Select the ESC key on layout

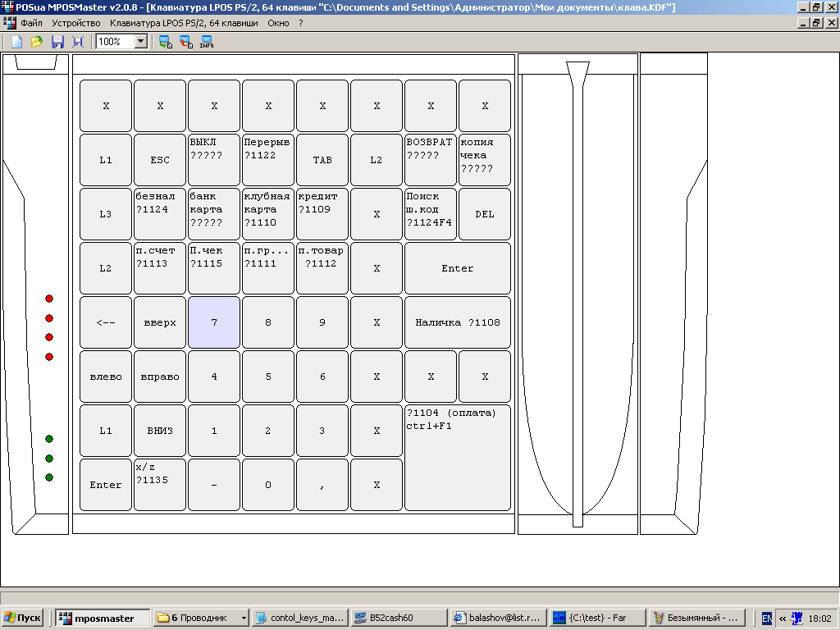tap(160, 160)
